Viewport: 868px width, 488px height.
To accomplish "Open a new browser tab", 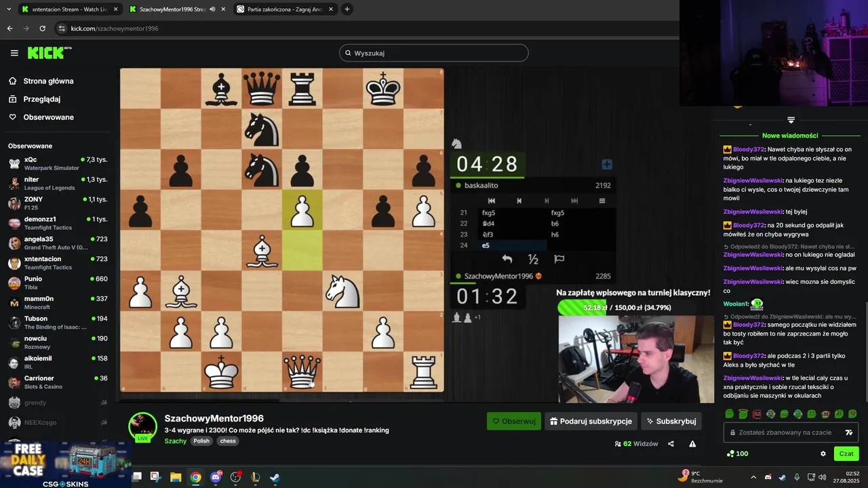I will tap(347, 9).
